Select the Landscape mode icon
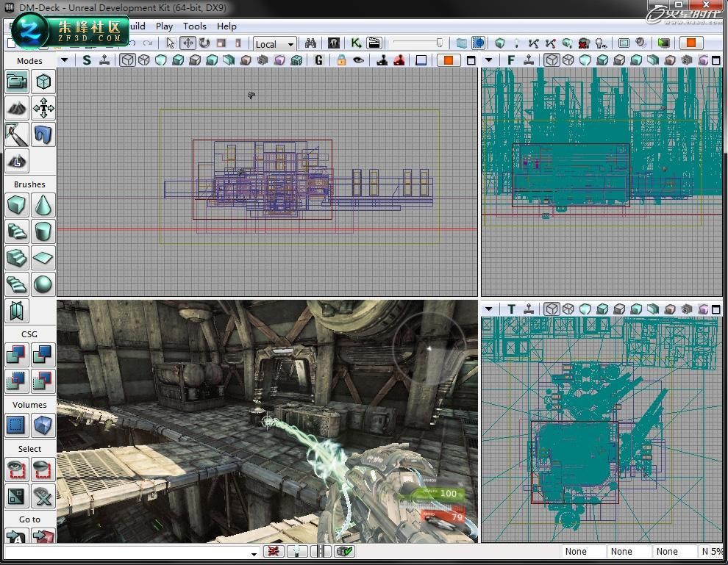728x565 pixels. click(x=17, y=162)
